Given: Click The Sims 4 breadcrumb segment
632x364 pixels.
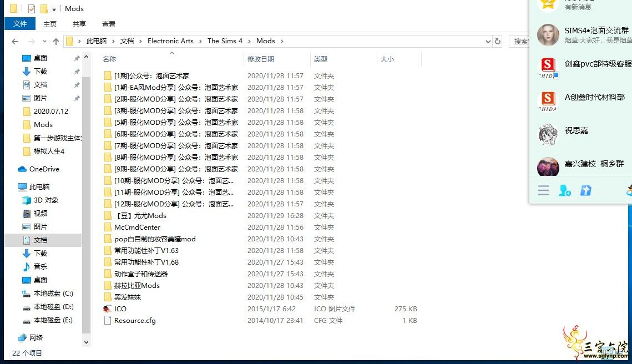Looking at the screenshot, I should [225, 41].
